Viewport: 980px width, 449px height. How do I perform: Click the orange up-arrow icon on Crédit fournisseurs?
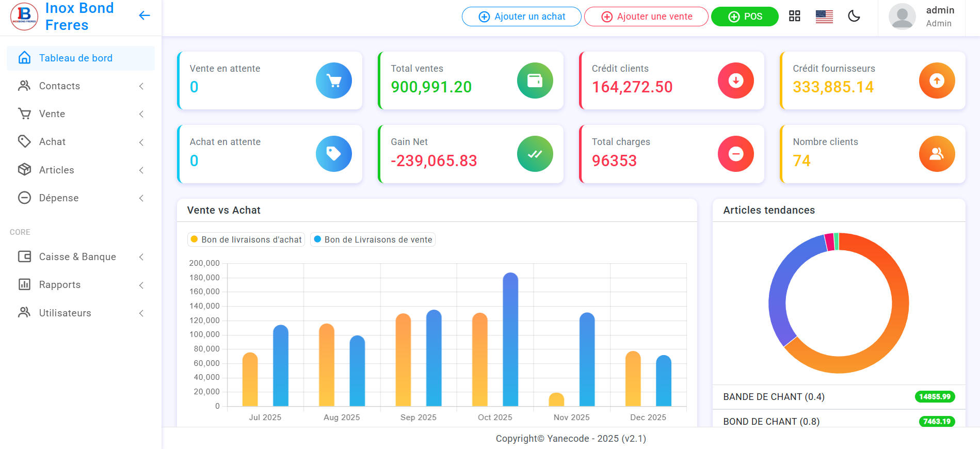937,81
